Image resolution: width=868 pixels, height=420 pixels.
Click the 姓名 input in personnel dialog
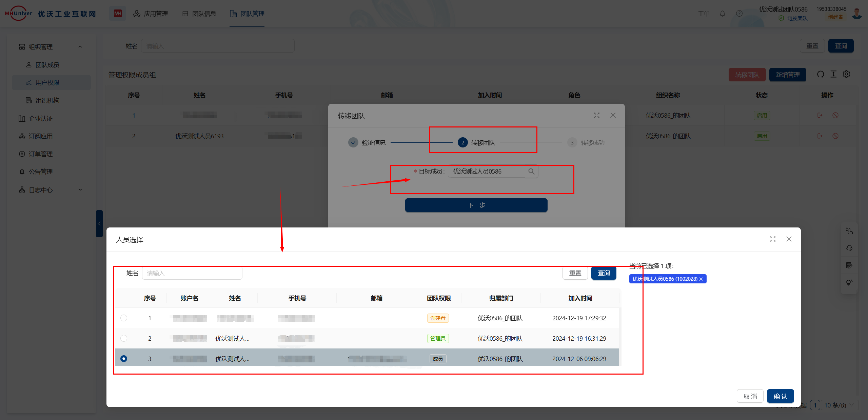192,273
